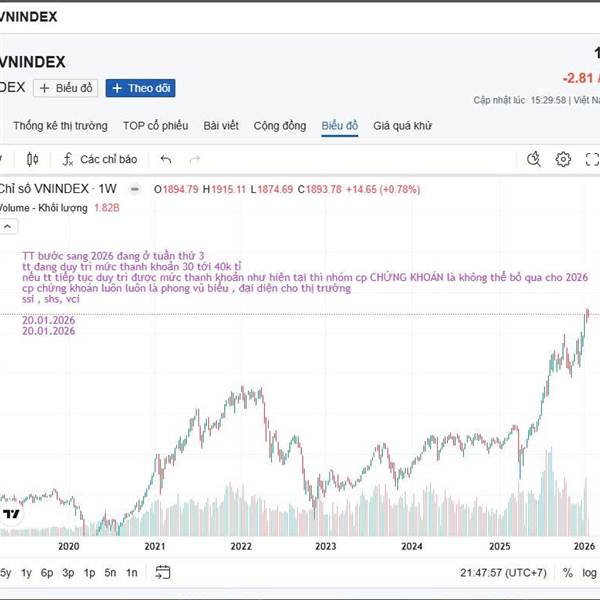Open the candlestick chart type selector
This screenshot has height=600, width=600.
33,159
